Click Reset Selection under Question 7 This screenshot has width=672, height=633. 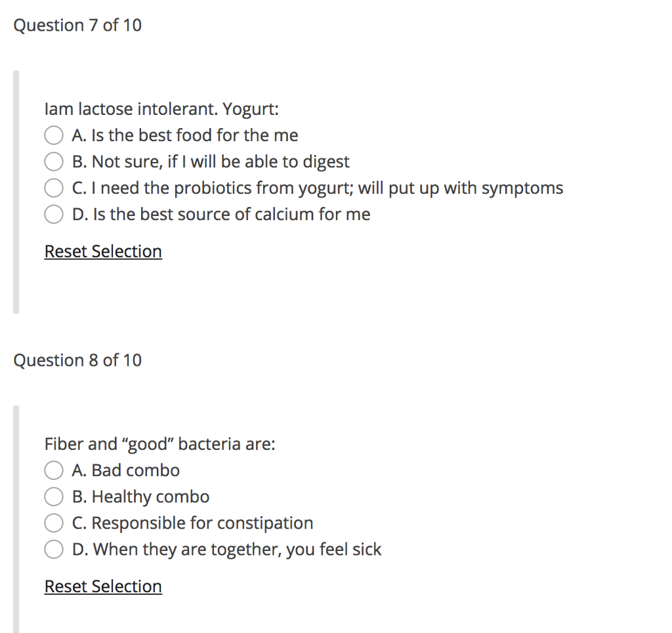(102, 251)
